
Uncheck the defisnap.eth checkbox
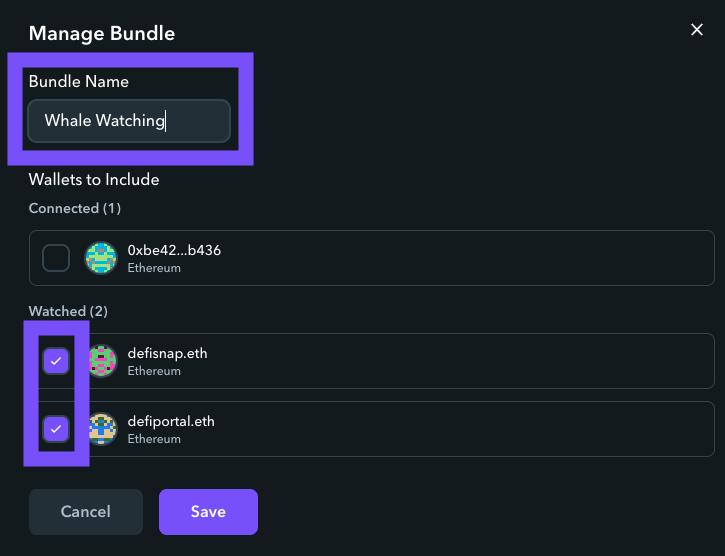pos(56,361)
